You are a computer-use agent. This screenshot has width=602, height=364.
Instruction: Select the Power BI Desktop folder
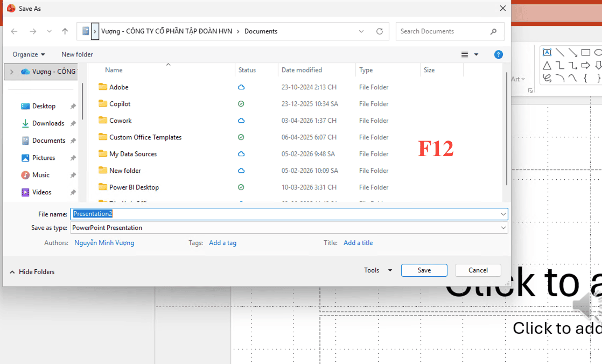(134, 187)
